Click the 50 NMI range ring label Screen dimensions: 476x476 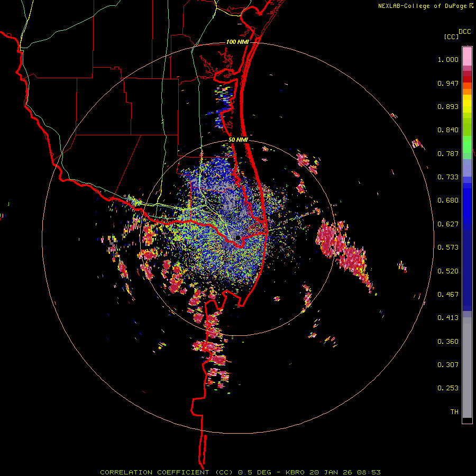(x=238, y=140)
